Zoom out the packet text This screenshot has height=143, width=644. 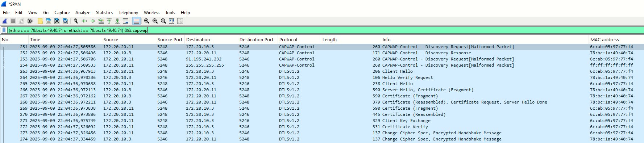(155, 21)
